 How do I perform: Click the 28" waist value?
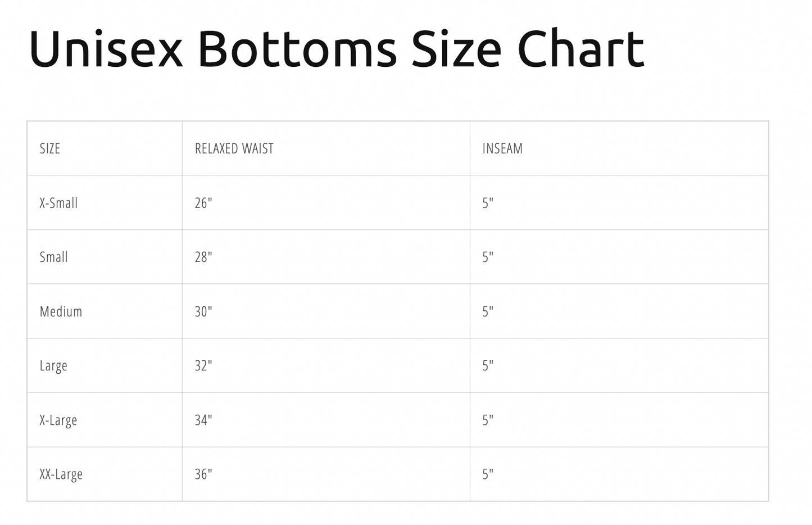[203, 257]
